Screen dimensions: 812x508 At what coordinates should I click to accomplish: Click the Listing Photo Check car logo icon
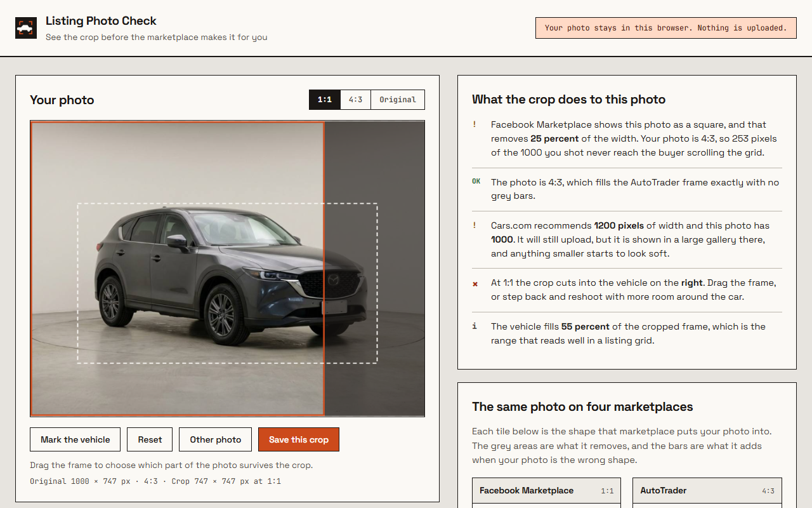click(26, 28)
